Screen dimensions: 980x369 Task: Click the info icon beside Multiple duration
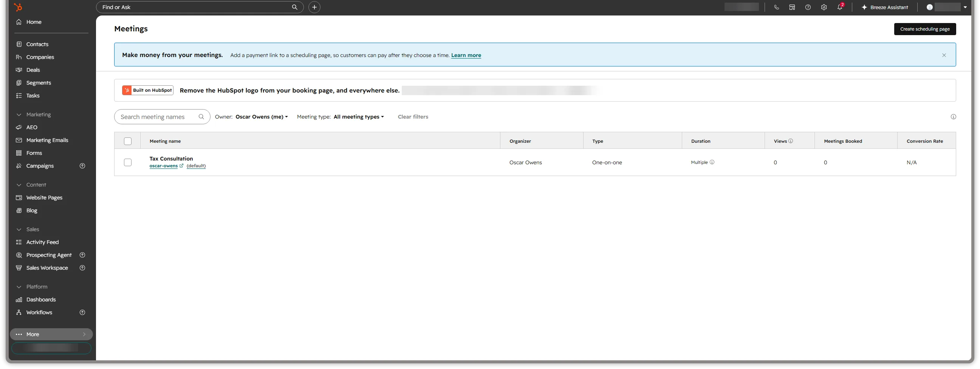click(x=712, y=162)
